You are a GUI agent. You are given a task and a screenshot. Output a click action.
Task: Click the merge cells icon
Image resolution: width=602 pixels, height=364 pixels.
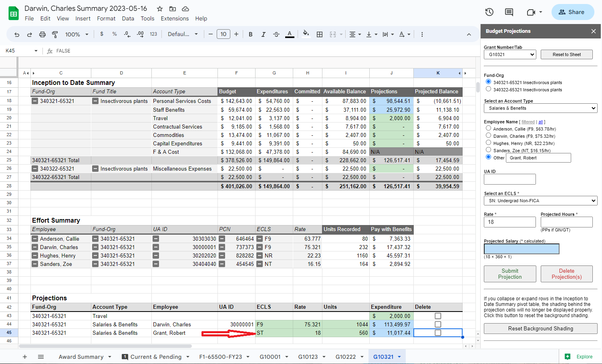click(x=333, y=34)
